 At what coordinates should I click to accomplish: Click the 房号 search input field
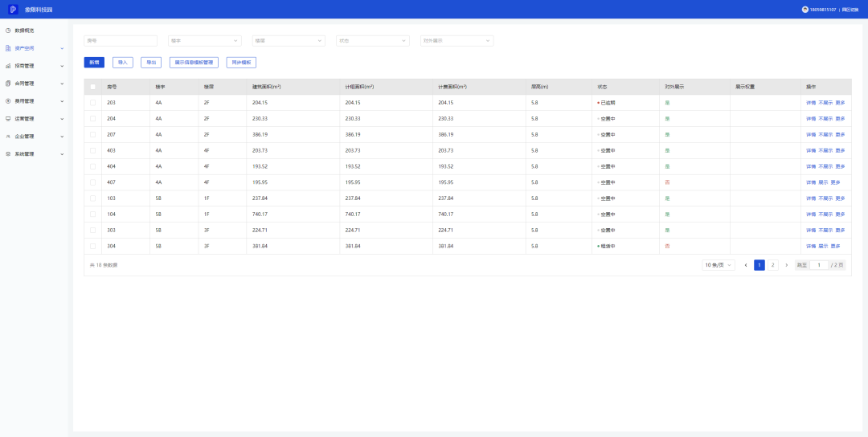coord(121,40)
